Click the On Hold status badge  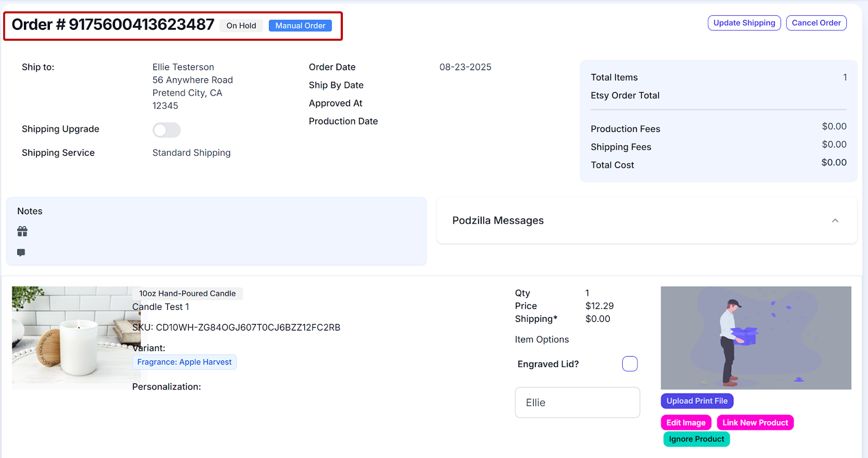[x=241, y=26]
